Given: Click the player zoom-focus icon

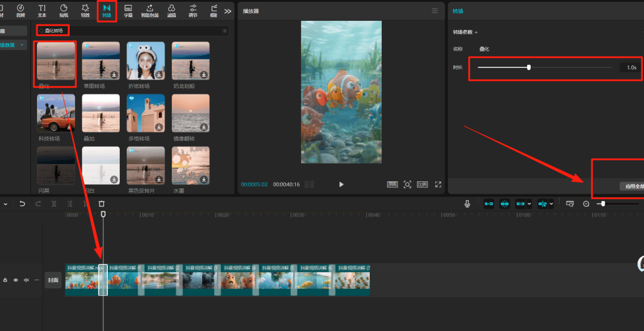Looking at the screenshot, I should tap(407, 184).
